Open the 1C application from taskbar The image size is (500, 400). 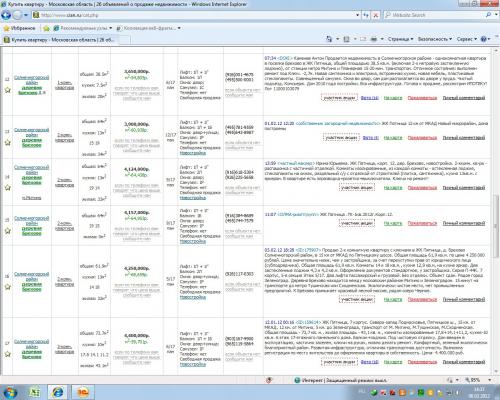pyautogui.click(x=82, y=392)
